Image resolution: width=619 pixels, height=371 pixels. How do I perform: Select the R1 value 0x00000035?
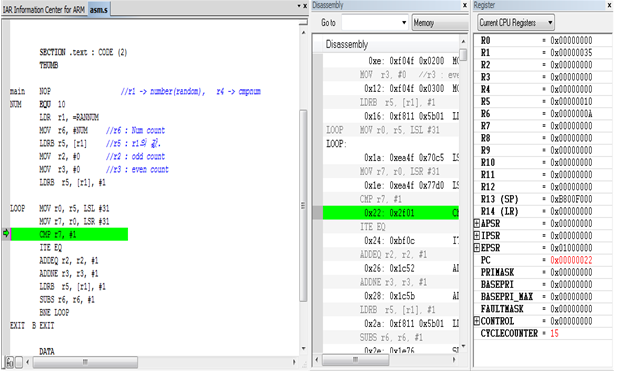(x=571, y=52)
